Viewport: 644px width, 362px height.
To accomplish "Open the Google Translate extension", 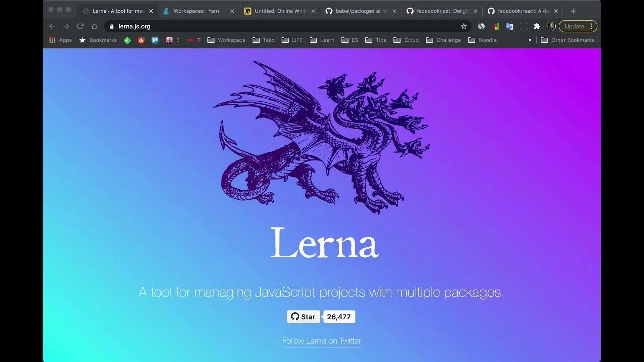I will pyautogui.click(x=509, y=26).
